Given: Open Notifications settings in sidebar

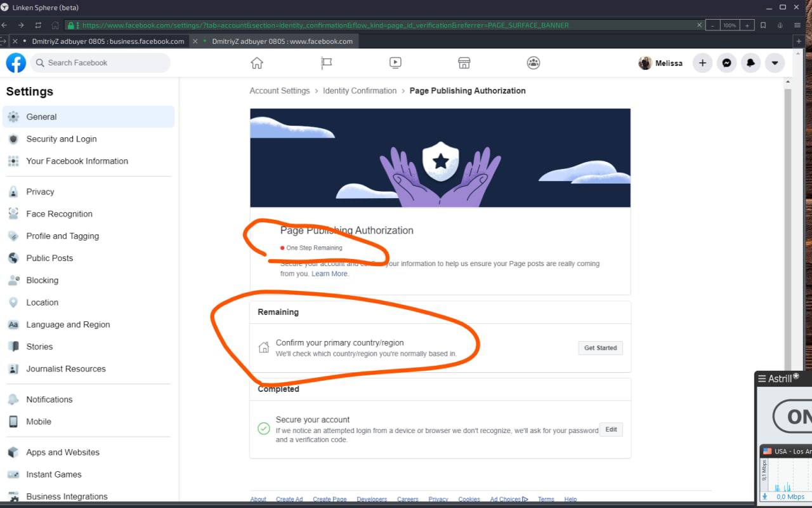Looking at the screenshot, I should (x=89, y=399).
